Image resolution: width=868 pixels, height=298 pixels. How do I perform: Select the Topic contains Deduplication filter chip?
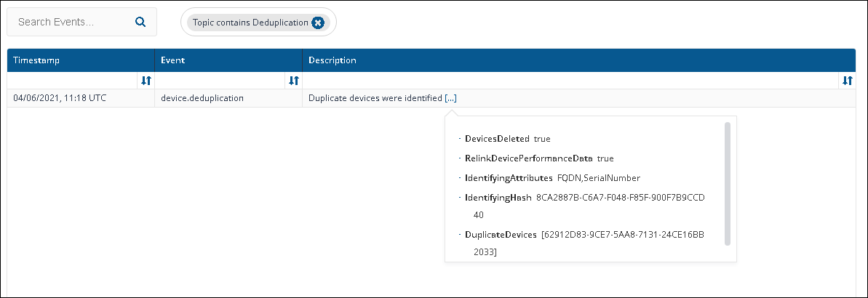(x=250, y=23)
